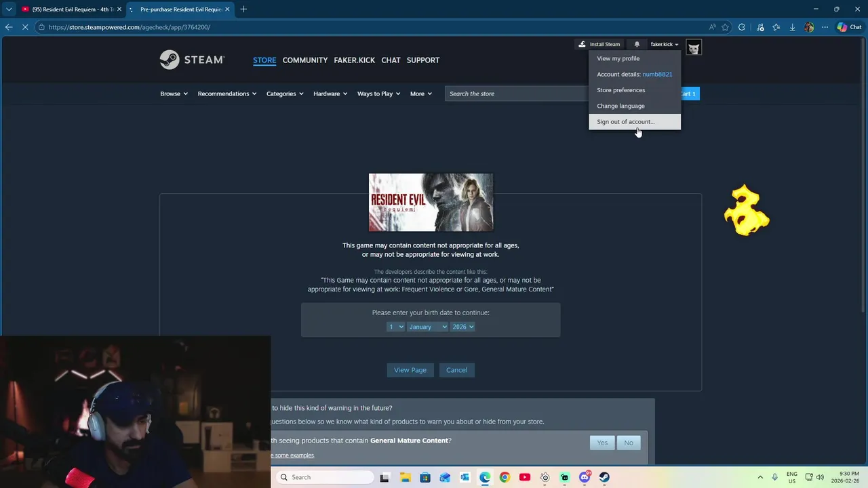This screenshot has width=868, height=488.
Task: Open the birth year dropdown 2026
Action: pyautogui.click(x=462, y=327)
